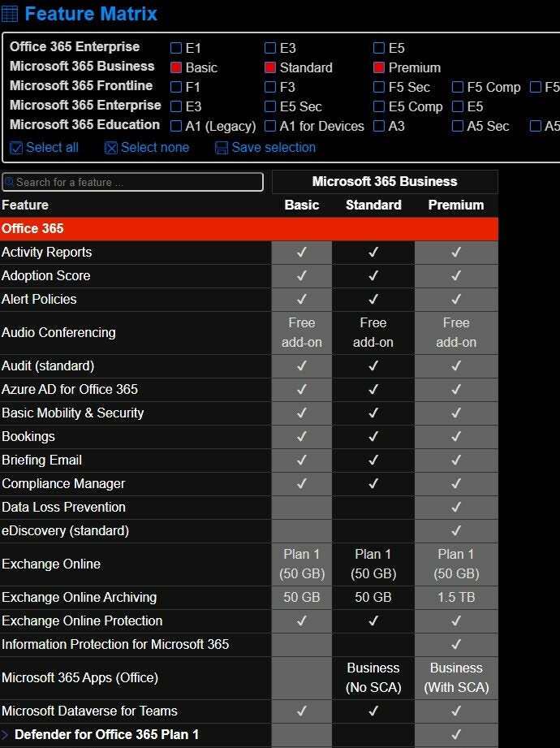Select the Audit (standard) row label

tap(48, 366)
